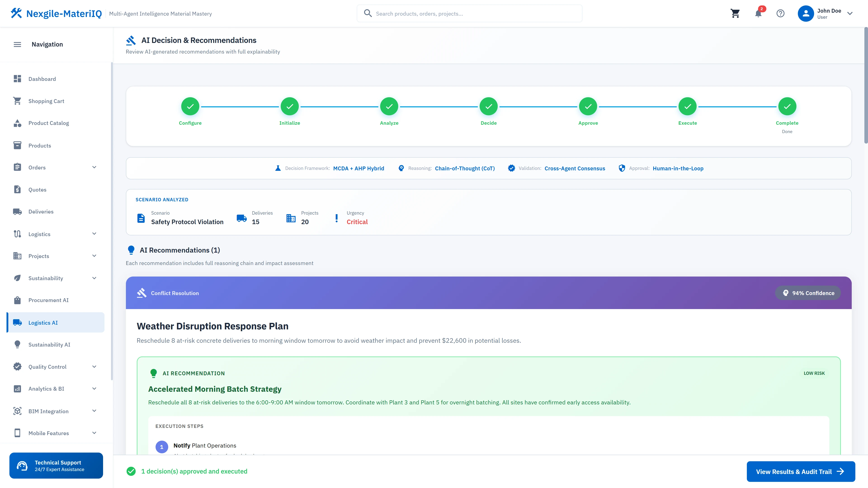Open the shopping cart icon in the header
868x488 pixels.
[736, 14]
